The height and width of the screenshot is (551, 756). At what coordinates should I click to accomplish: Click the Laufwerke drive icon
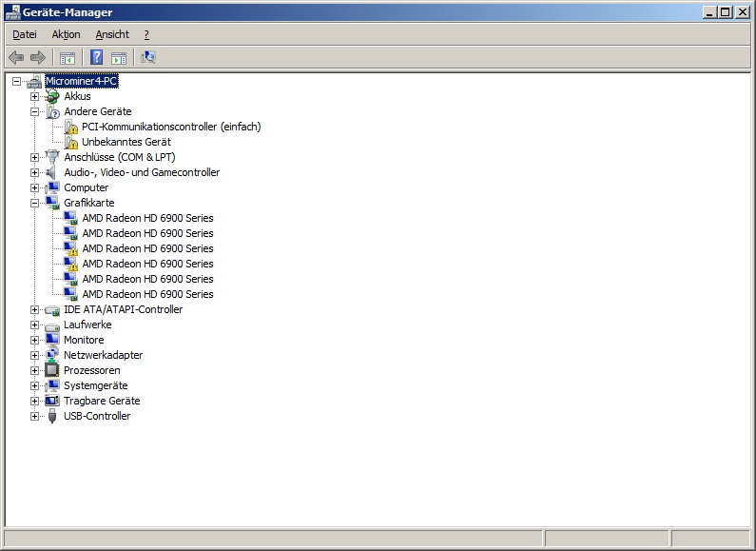tap(52, 325)
